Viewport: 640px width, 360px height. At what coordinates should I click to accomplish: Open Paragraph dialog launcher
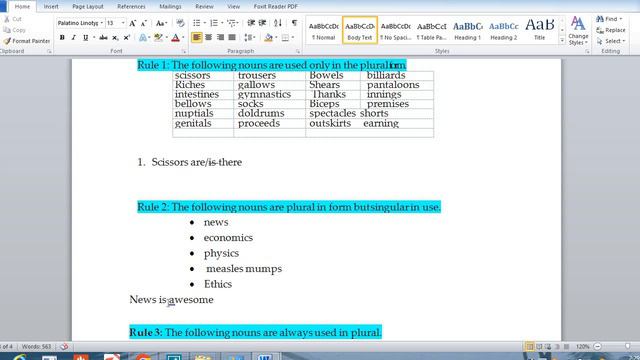[298, 51]
